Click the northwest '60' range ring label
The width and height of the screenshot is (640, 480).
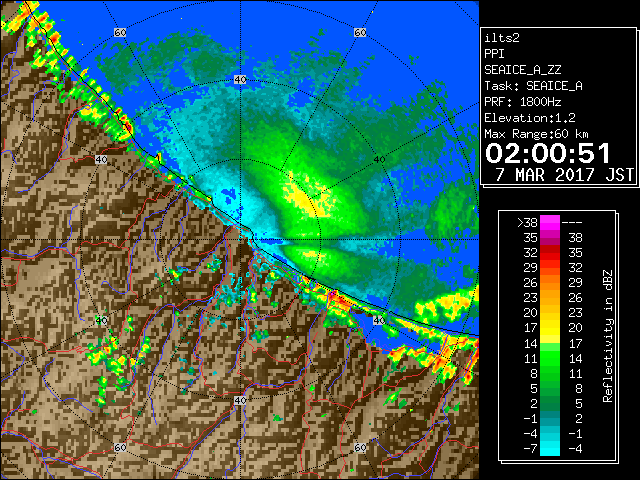[120, 32]
